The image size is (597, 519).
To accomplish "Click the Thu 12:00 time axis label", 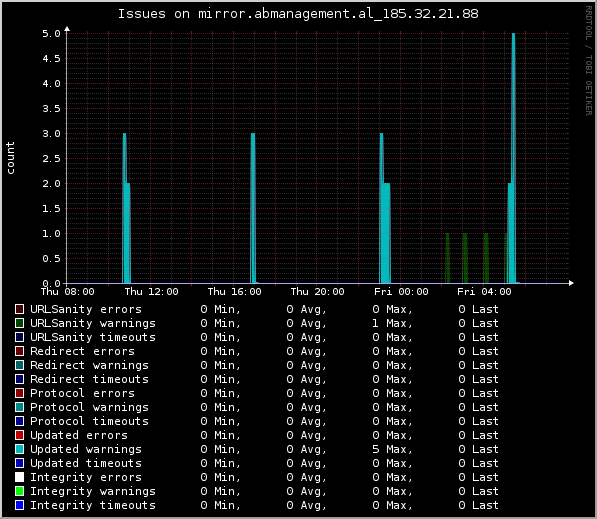I will point(151,292).
